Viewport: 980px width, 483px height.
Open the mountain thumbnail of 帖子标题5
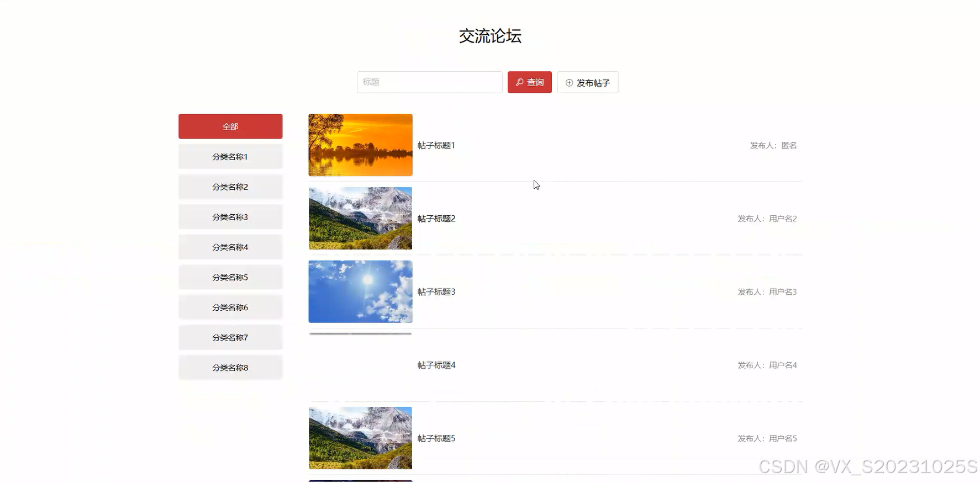tap(360, 438)
